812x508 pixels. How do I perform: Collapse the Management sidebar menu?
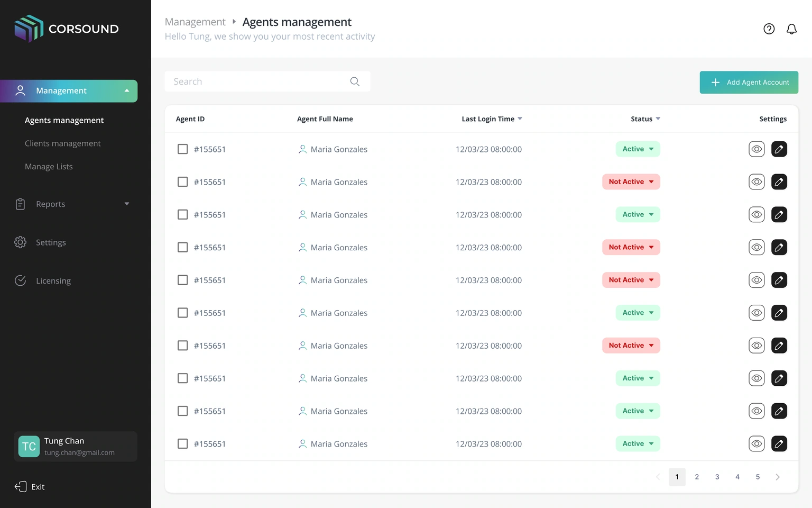click(x=127, y=90)
